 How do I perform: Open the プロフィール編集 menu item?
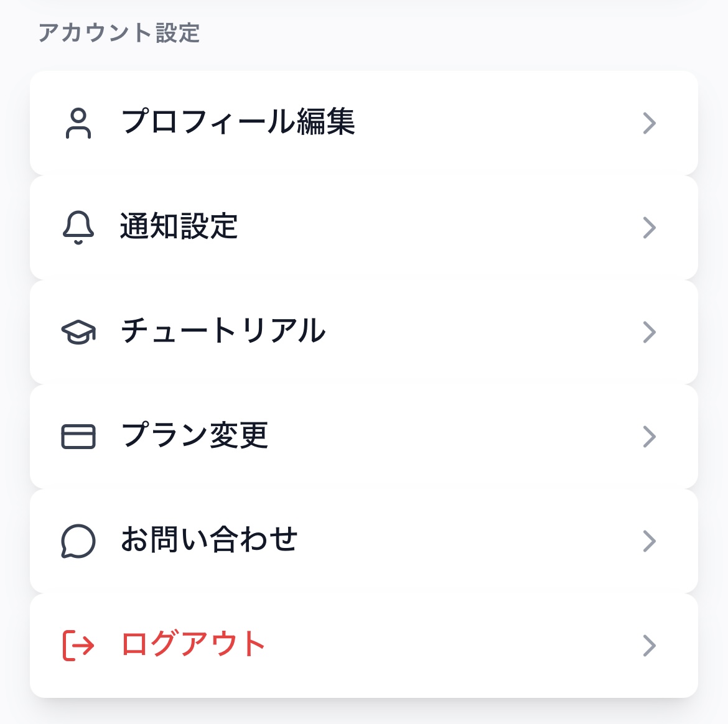(x=238, y=122)
